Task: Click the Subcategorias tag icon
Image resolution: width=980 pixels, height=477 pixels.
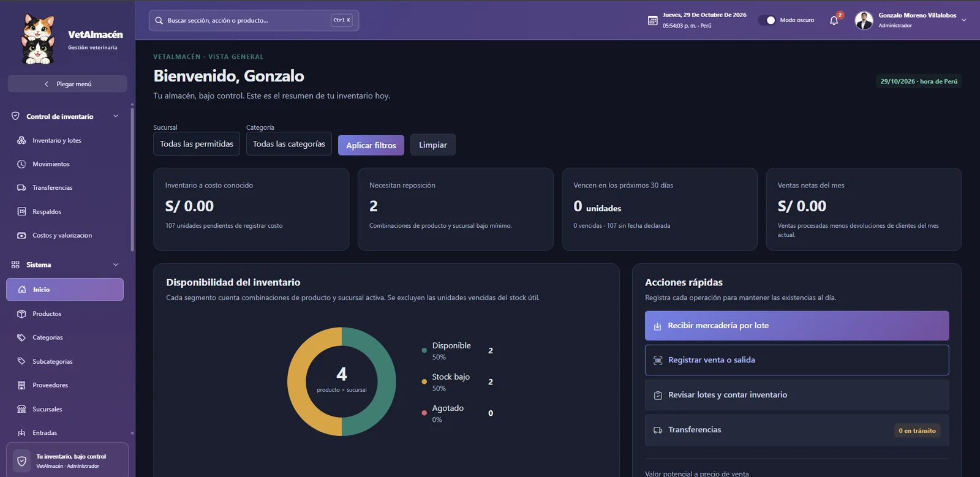Action: [x=21, y=361]
